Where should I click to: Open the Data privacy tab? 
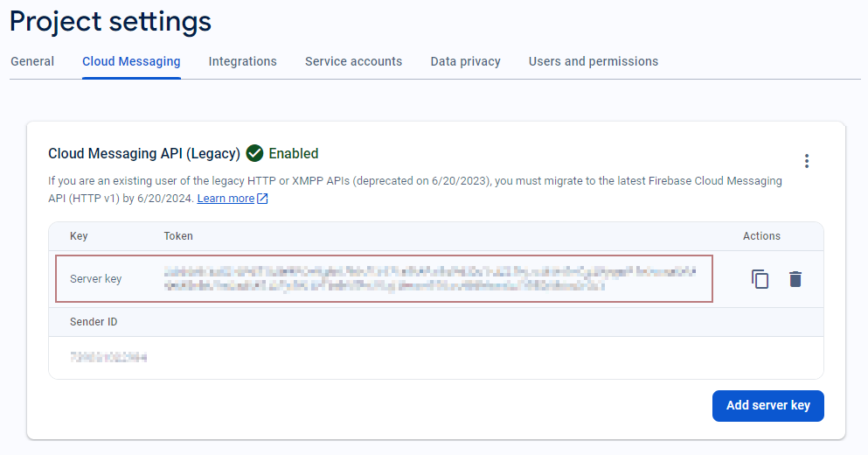465,61
